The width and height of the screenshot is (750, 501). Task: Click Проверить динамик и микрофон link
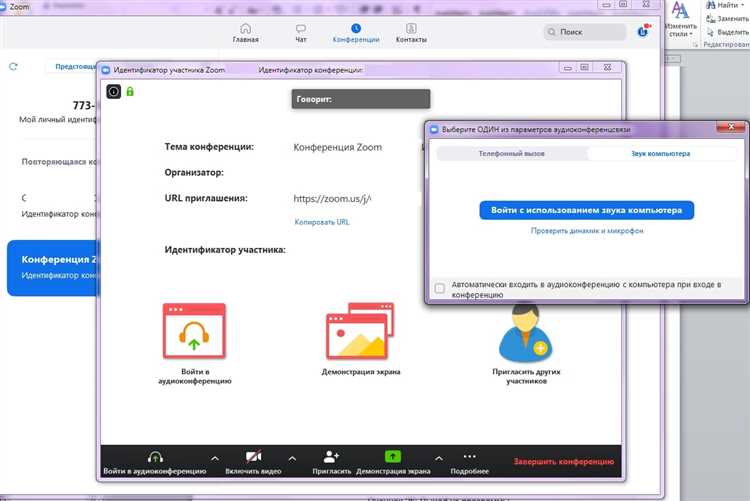click(587, 231)
